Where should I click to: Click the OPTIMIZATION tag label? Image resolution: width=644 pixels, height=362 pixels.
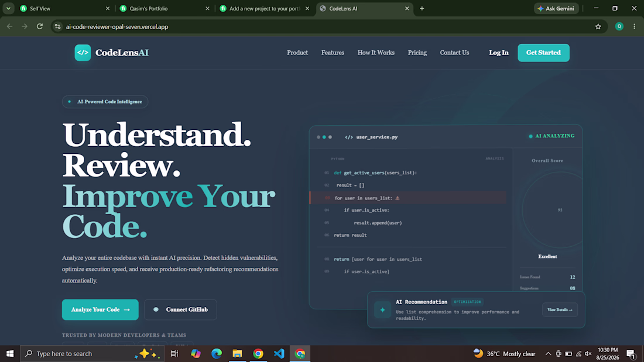coord(467,302)
